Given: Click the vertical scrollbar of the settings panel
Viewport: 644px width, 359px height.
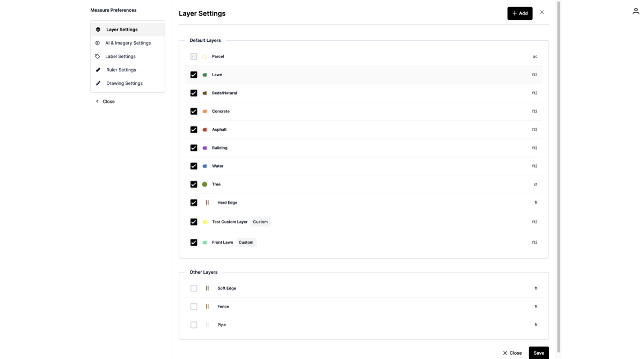Looking at the screenshot, I should 559,161.
